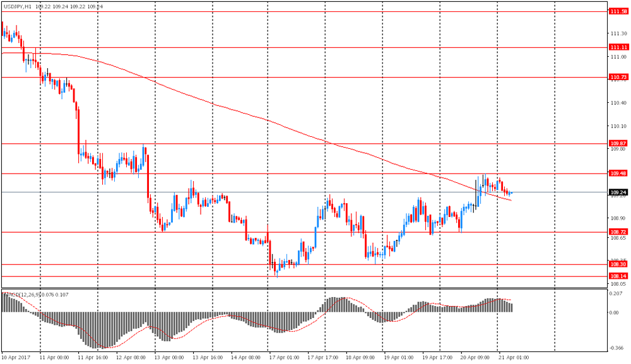This screenshot has height=364, width=631.
Task: Select the 110.73 red price level label
Action: pos(618,77)
